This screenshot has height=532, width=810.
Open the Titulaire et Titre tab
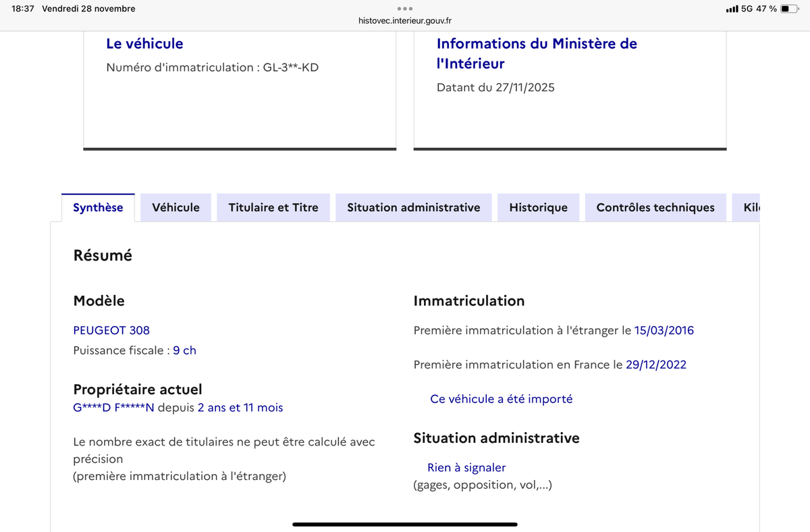[273, 207]
